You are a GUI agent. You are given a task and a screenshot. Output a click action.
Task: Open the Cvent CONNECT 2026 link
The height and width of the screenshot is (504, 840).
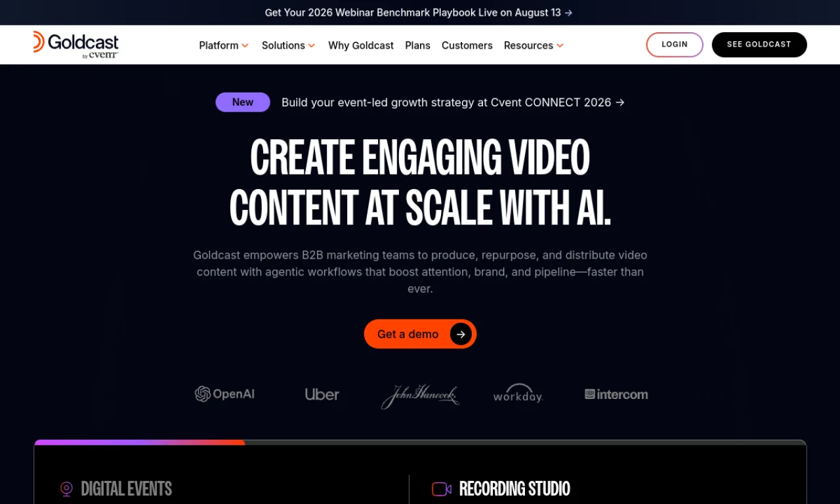click(x=453, y=102)
